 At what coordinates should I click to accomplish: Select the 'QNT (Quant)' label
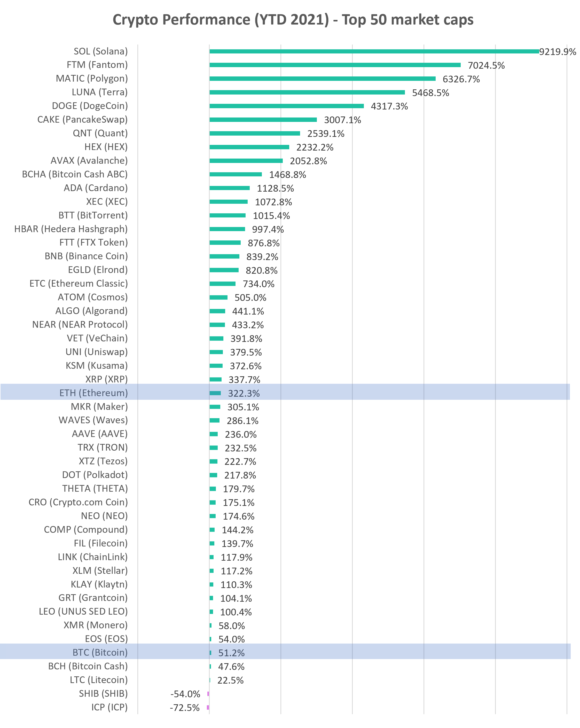[x=100, y=133]
